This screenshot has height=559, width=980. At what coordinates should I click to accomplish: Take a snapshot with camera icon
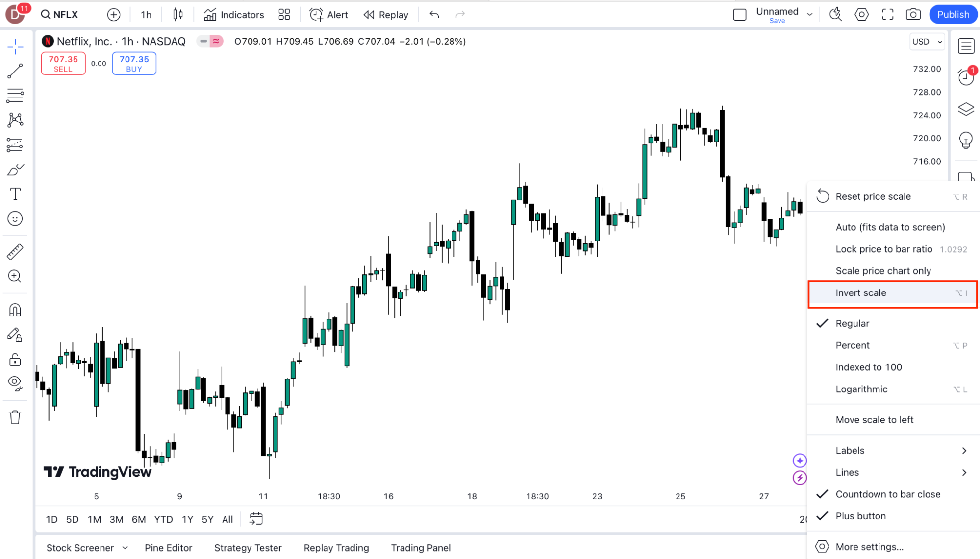tap(913, 14)
